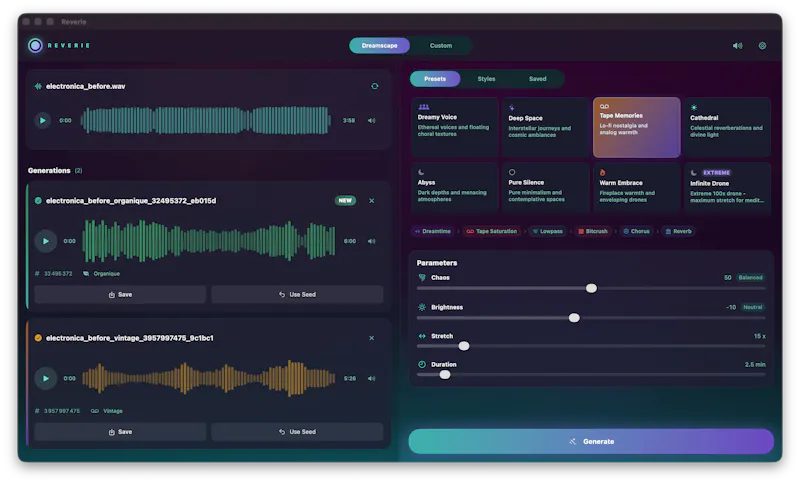Switch to Dreamscape mode
This screenshot has width=800, height=484.
[x=379, y=45]
